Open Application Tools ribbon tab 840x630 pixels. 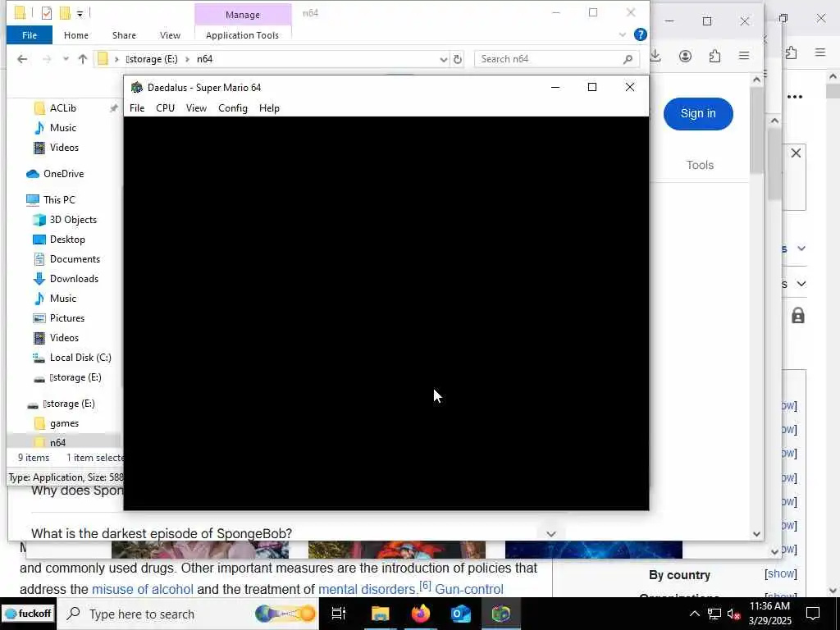(x=242, y=35)
